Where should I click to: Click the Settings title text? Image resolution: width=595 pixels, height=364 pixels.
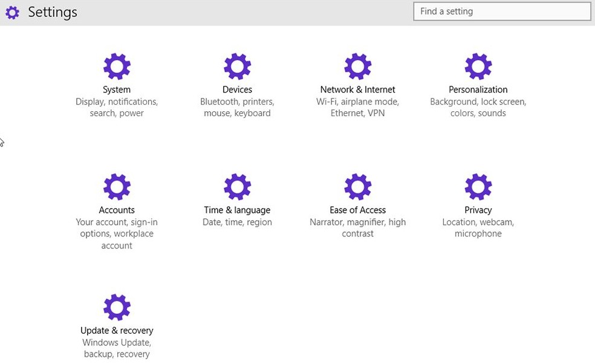click(x=53, y=13)
